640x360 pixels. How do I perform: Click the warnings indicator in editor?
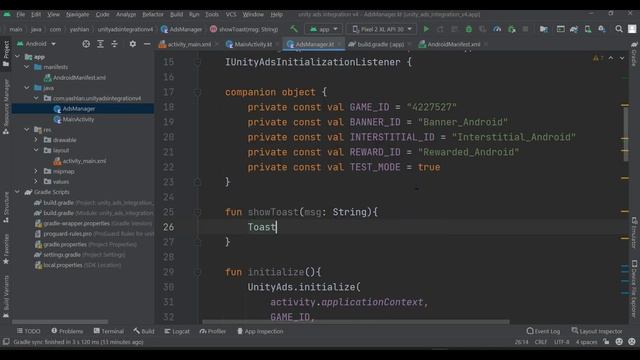click(x=598, y=58)
